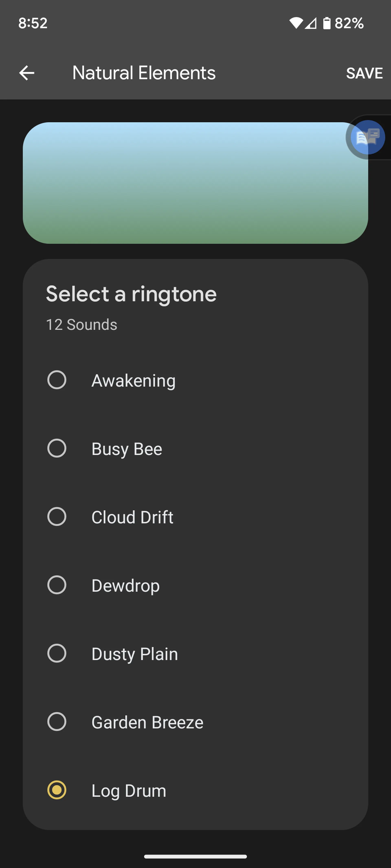Tap the Wi-Fi status icon
The image size is (391, 868).
(x=296, y=23)
